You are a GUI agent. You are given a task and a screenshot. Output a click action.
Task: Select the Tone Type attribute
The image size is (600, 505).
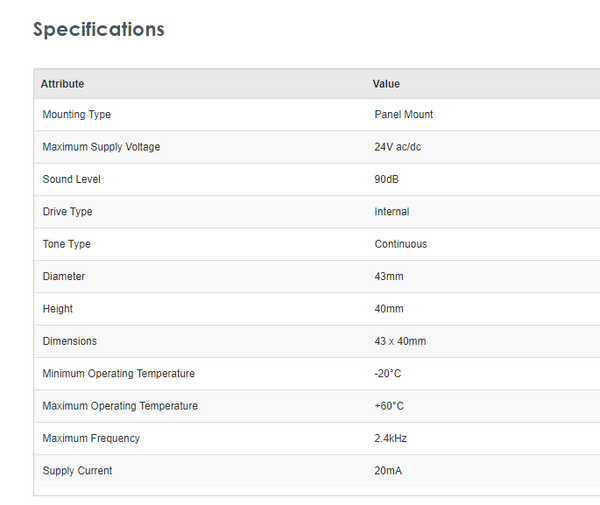coord(66,244)
